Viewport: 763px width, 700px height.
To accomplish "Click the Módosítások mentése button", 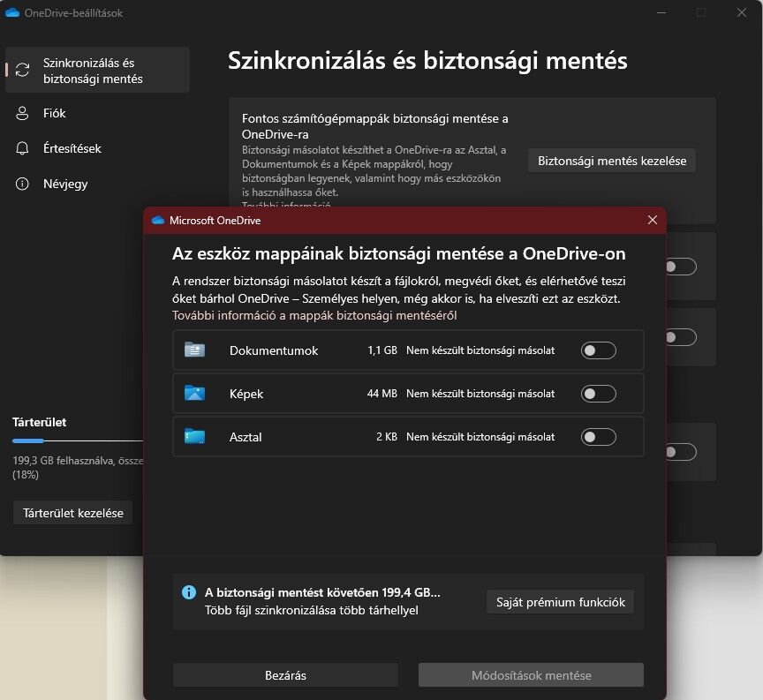I will click(531, 675).
